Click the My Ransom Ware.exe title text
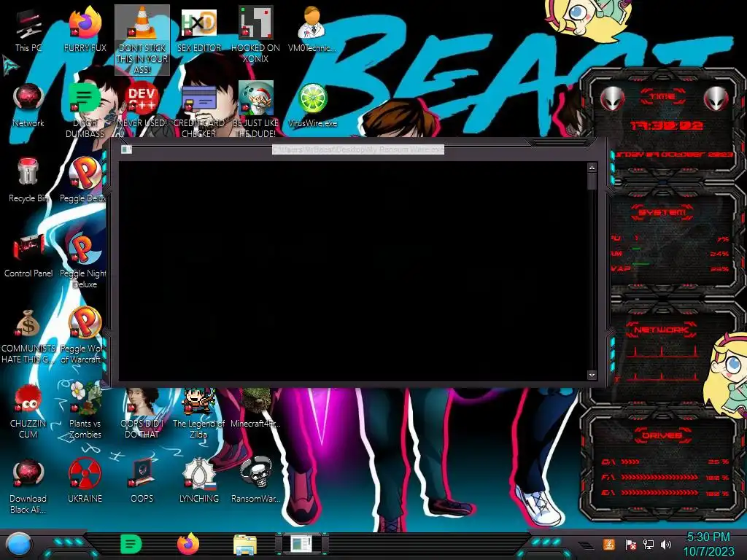The height and width of the screenshot is (560, 747). tap(358, 149)
